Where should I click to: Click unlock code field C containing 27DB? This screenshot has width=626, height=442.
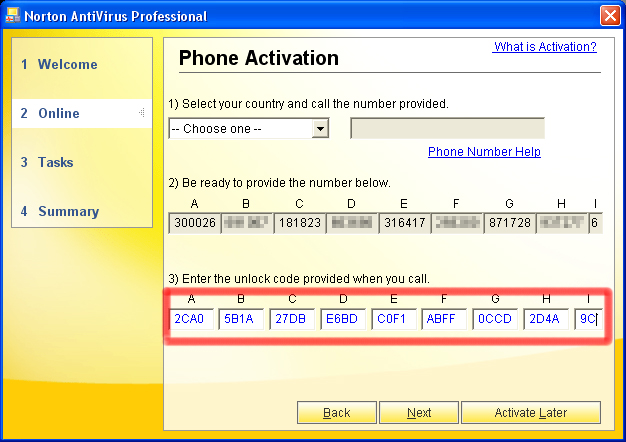(x=292, y=320)
